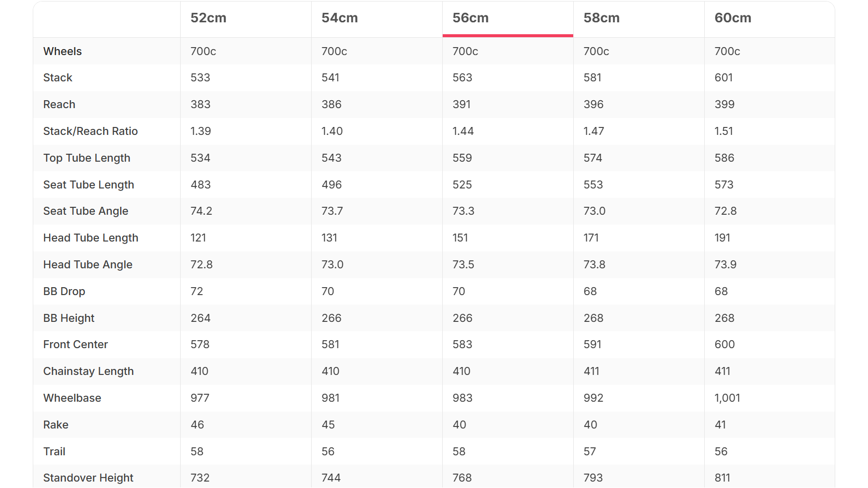
Task: Click the Chainstay Length row label
Action: click(88, 371)
